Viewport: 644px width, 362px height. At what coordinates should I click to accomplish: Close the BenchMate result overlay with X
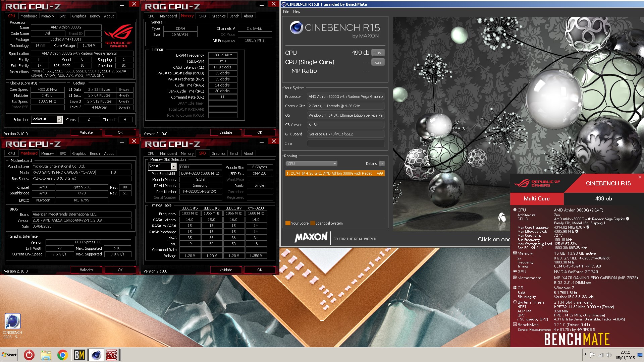(640, 177)
